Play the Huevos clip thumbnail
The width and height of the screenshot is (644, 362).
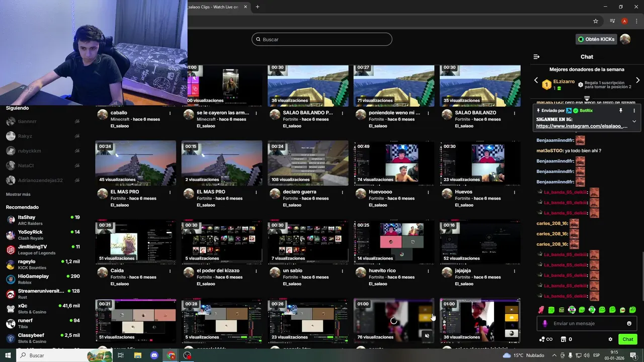(480, 163)
